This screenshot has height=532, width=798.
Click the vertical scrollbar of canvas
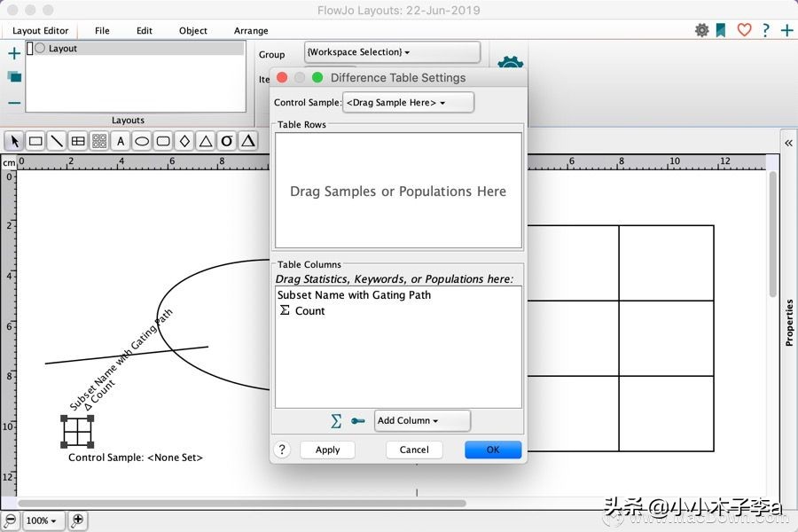coord(772,234)
